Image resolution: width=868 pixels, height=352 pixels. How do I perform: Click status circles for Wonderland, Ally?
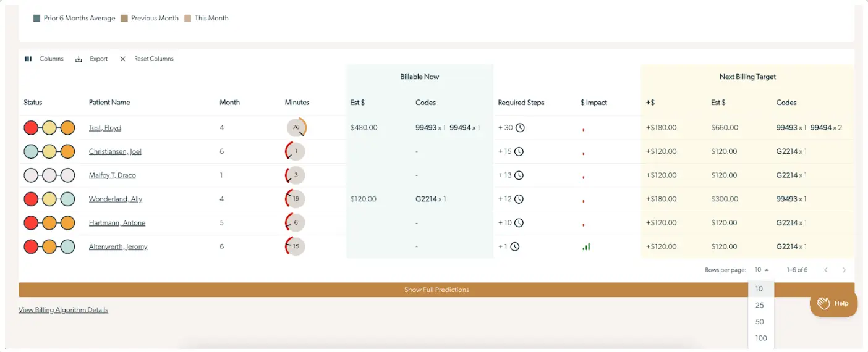(49, 199)
